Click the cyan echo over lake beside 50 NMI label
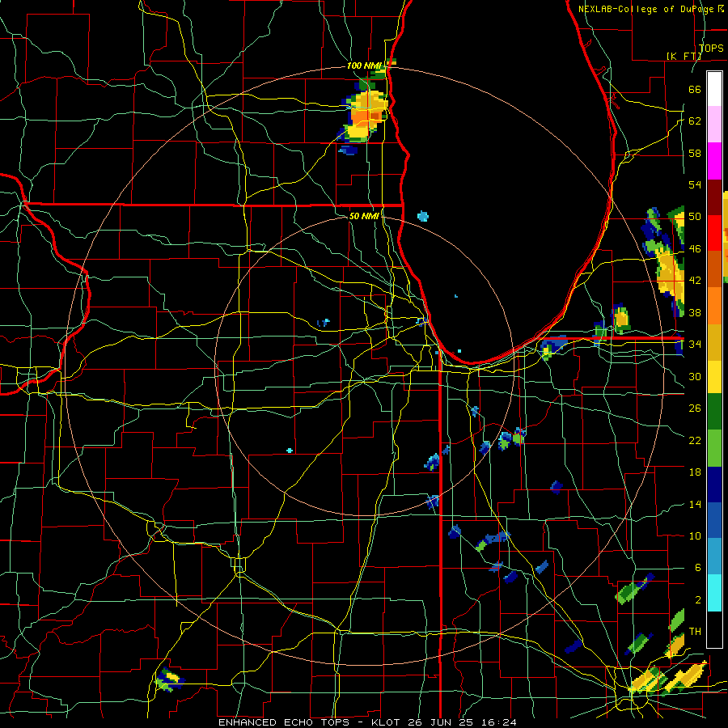Image resolution: width=728 pixels, height=728 pixels. point(422,216)
